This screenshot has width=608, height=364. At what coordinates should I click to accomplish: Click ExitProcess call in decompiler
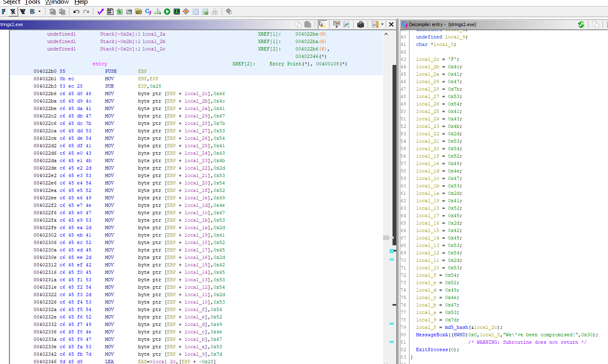point(432,350)
